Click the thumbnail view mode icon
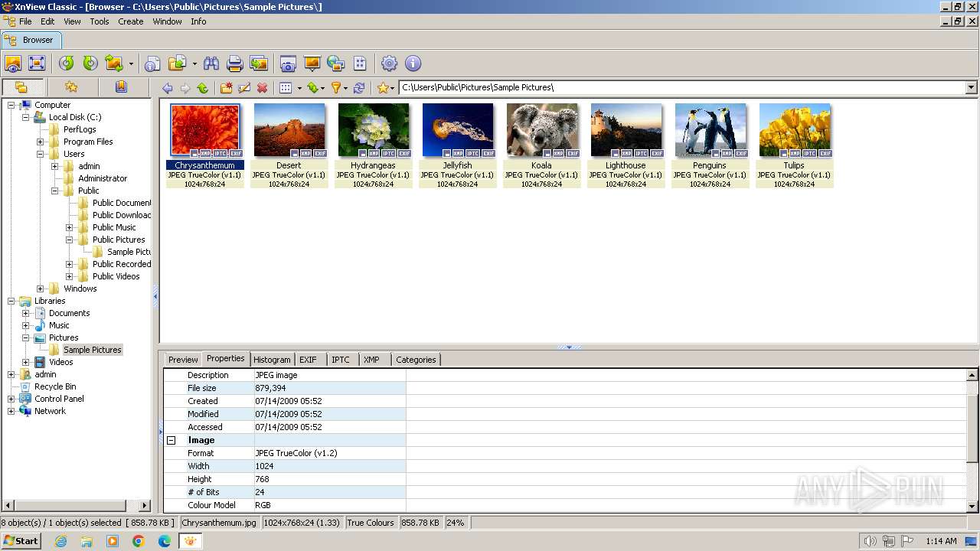 click(286, 88)
